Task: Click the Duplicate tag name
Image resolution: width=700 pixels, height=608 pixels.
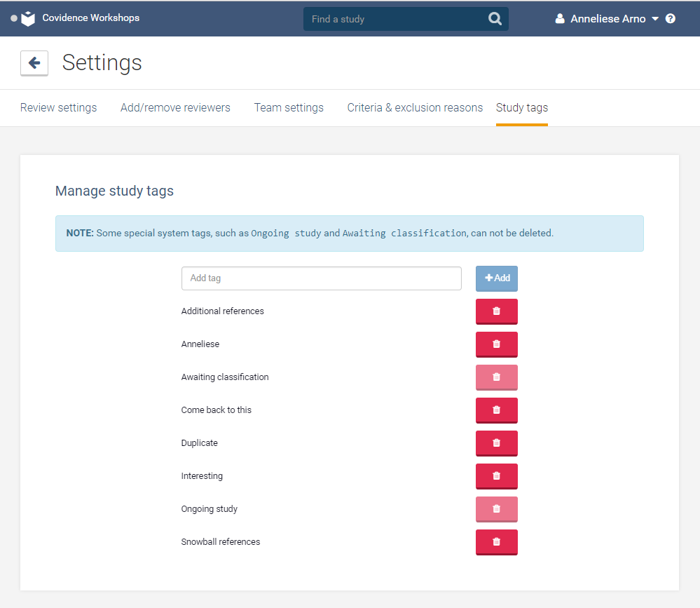Action: pos(199,443)
